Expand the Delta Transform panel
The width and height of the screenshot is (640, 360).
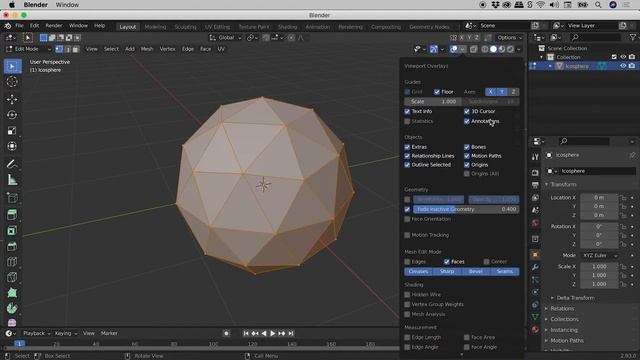pyautogui.click(x=575, y=298)
